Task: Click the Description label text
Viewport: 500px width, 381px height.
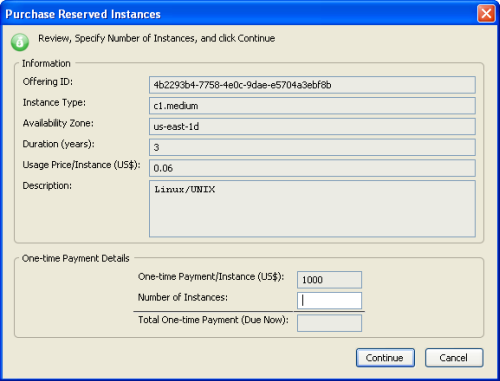Action: (47, 186)
